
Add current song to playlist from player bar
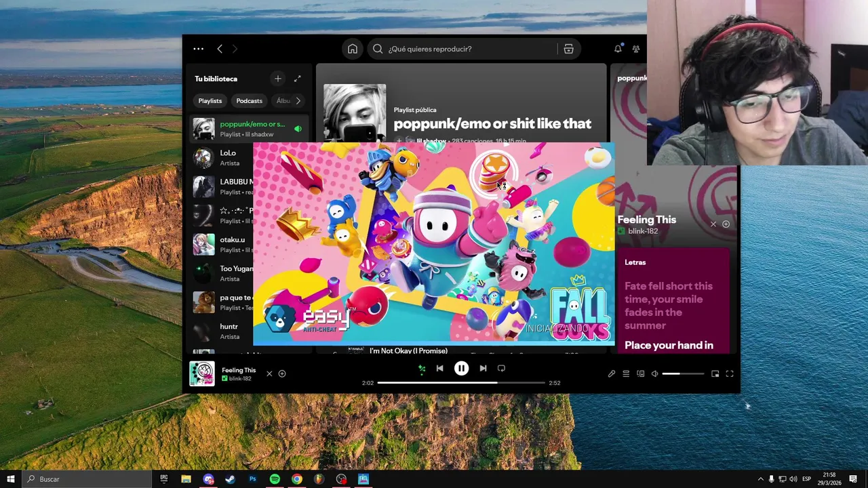[x=282, y=373]
